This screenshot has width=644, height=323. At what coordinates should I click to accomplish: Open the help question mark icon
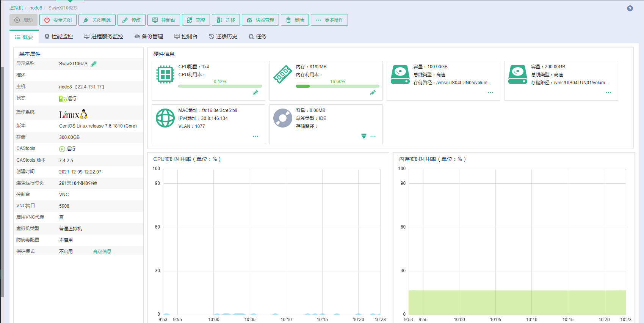click(630, 8)
